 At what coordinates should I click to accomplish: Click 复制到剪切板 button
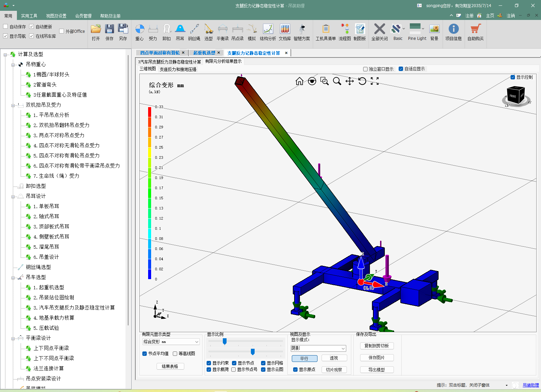point(377,346)
